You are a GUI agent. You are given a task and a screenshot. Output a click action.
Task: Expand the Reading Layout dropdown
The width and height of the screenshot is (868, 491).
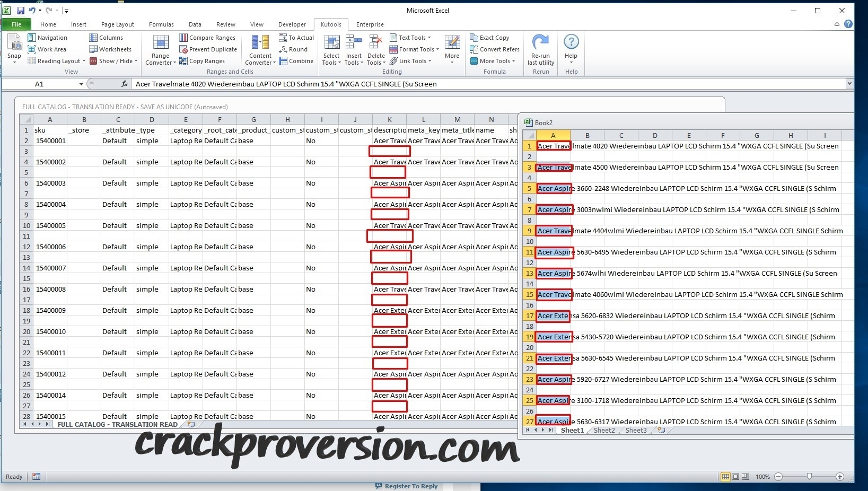(84, 61)
